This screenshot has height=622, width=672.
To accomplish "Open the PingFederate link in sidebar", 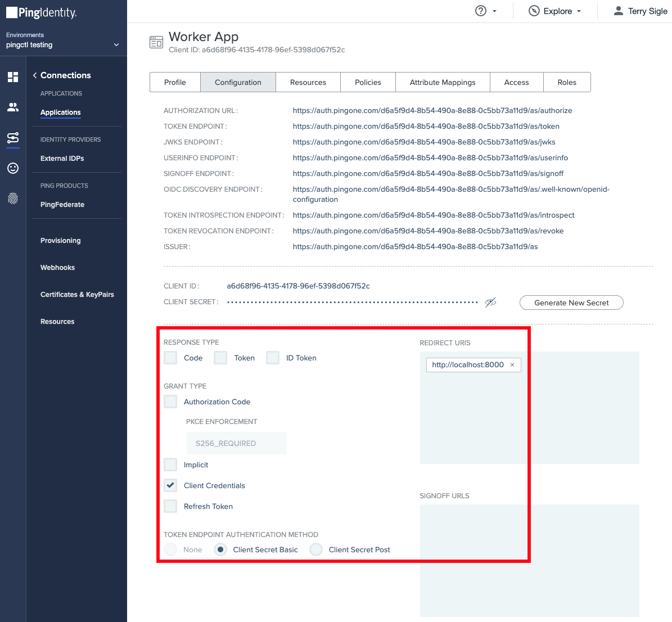I will coord(62,204).
